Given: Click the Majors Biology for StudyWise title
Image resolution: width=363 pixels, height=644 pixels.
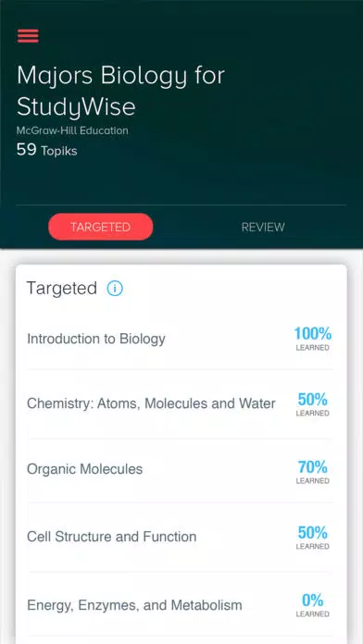Looking at the screenshot, I should [x=121, y=91].
